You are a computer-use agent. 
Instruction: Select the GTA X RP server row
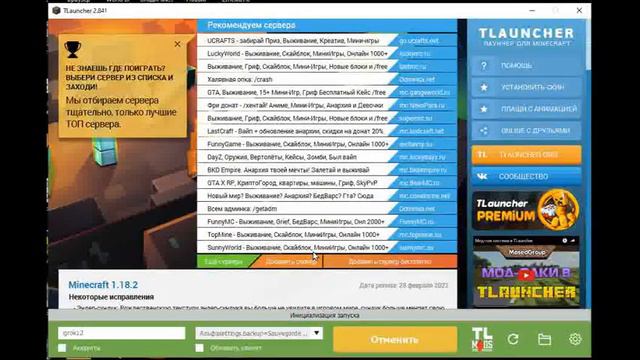pyautogui.click(x=327, y=183)
